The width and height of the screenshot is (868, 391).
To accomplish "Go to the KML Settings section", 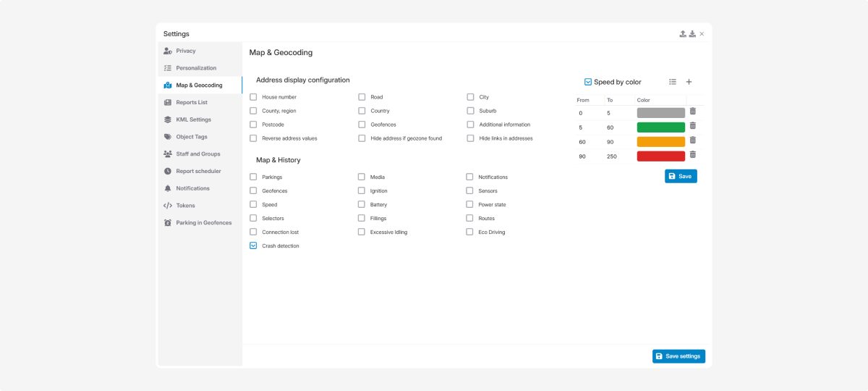I will 193,119.
